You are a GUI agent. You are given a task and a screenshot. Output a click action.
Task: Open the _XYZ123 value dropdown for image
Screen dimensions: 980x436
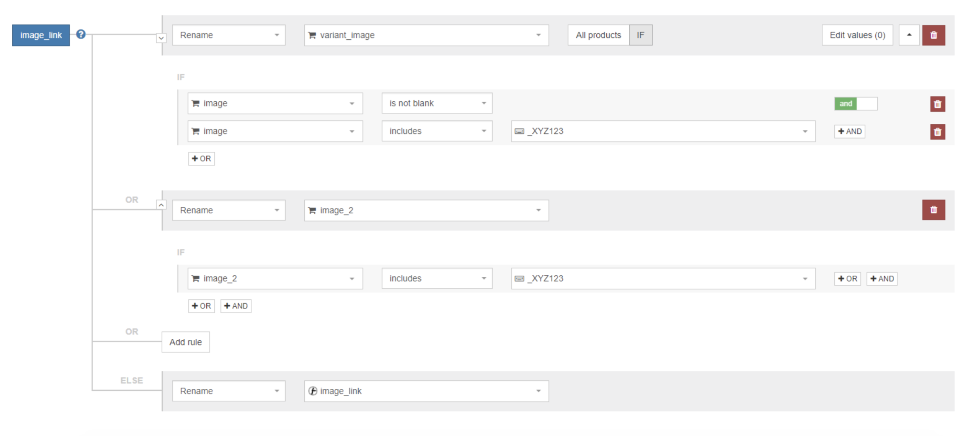tap(663, 131)
